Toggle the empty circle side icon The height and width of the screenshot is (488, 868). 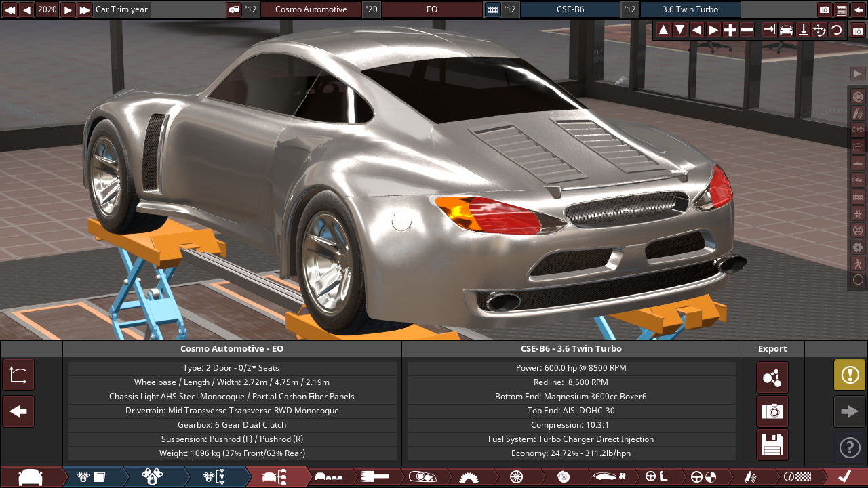(x=858, y=279)
